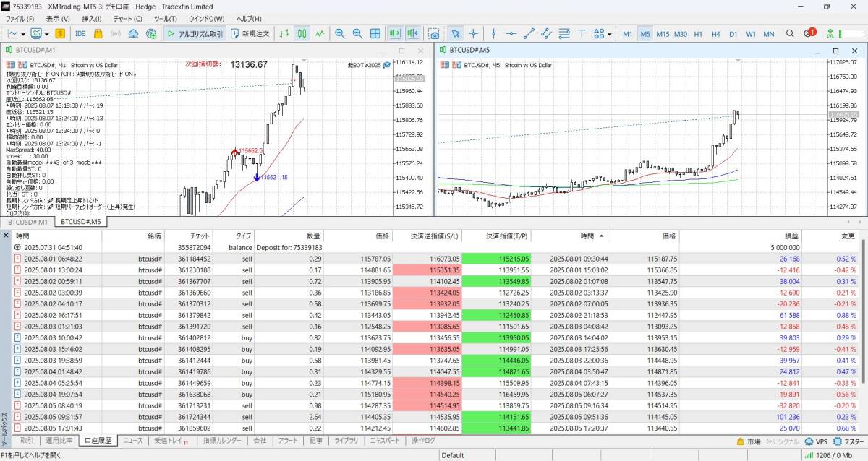
Task: Click the graduation cap icon in M1 chart
Action: pos(387,65)
